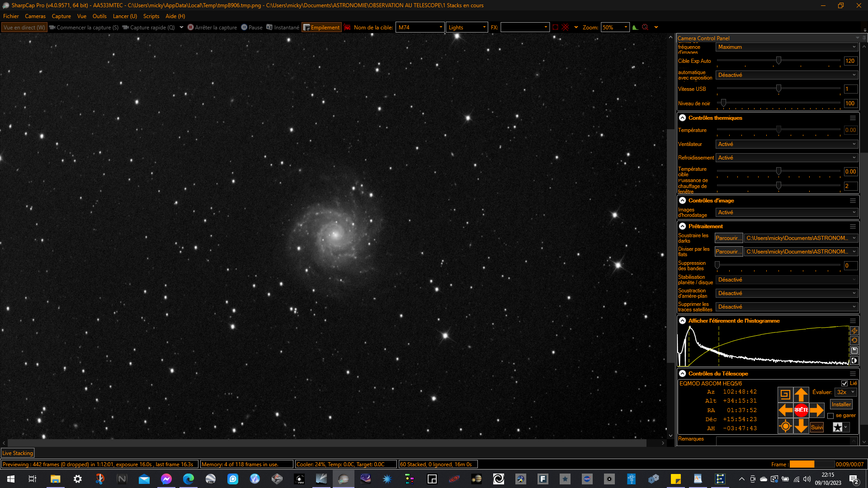Click the Vitesse USB slider
The image size is (868, 488).
[778, 89]
